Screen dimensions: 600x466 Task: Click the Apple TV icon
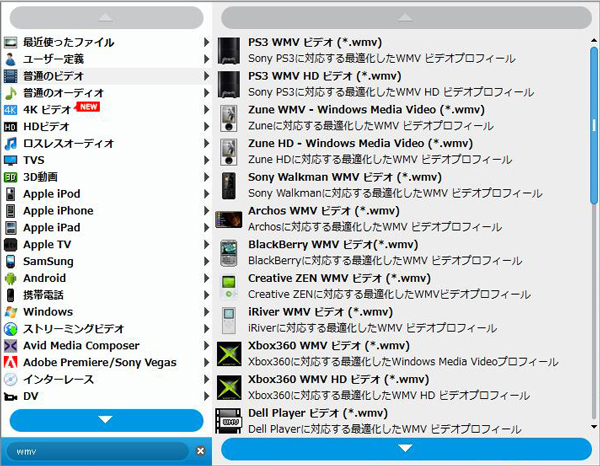pos(11,244)
